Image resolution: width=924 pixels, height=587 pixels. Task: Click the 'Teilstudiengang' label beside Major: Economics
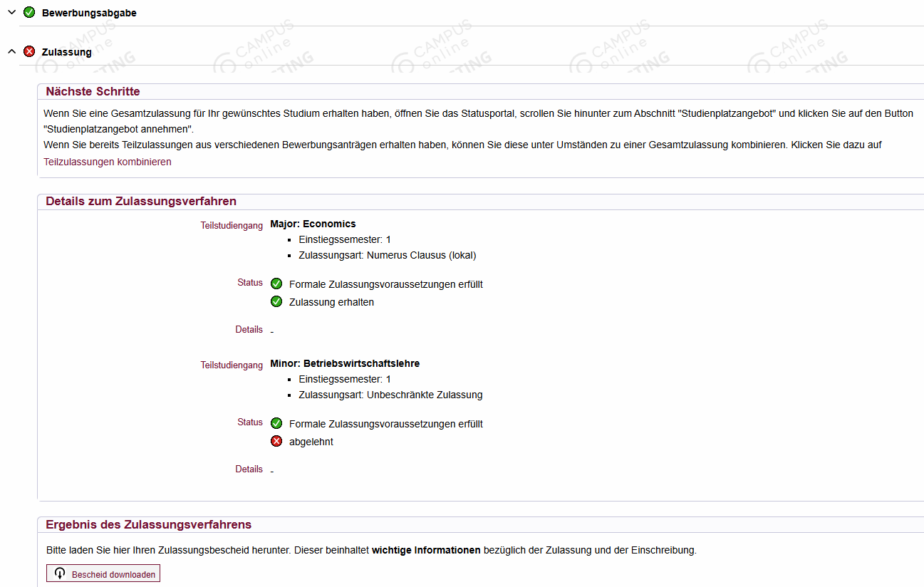pos(232,226)
